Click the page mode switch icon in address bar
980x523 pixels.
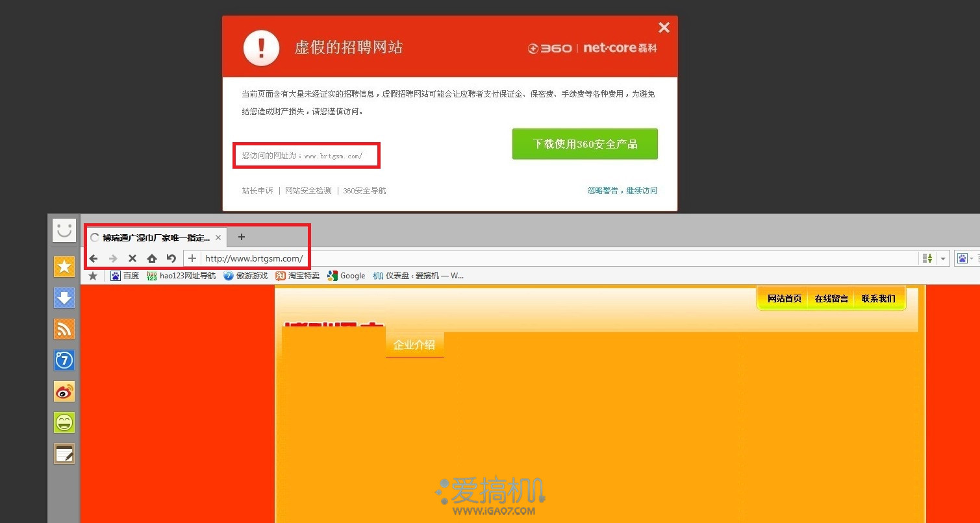tap(927, 258)
